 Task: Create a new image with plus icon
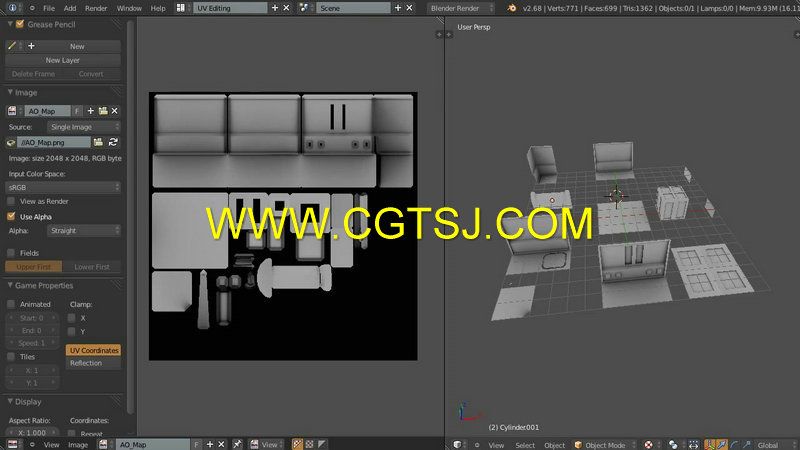point(90,111)
